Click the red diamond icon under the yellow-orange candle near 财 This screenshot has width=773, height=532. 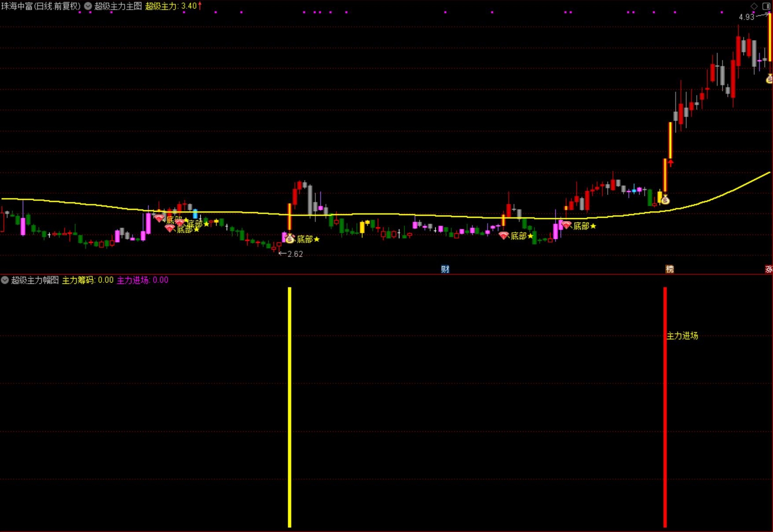[504, 235]
